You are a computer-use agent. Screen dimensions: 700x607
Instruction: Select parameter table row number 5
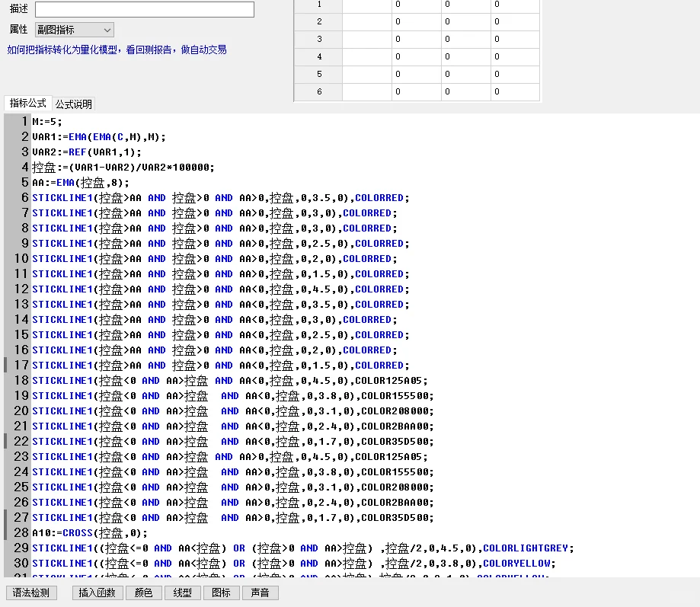coord(318,74)
